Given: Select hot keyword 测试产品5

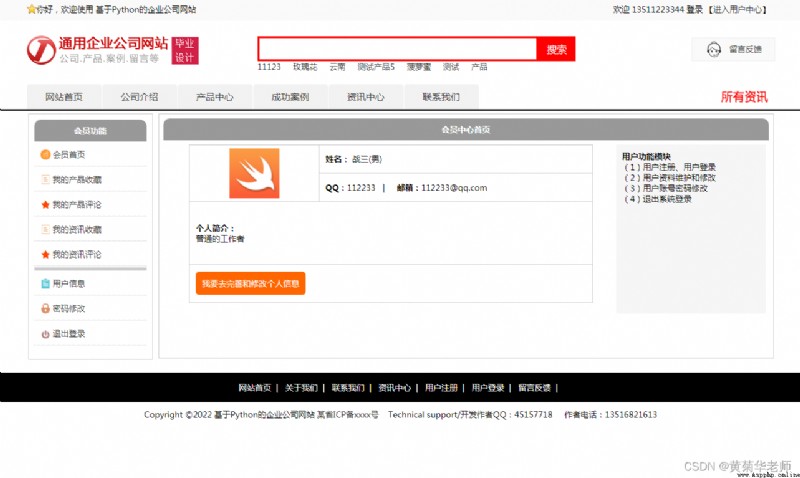Looking at the screenshot, I should (376, 67).
